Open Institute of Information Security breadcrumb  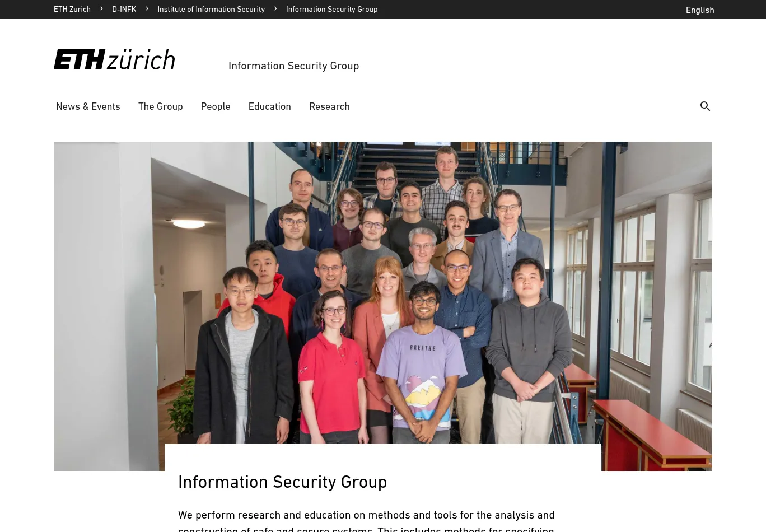[211, 9]
